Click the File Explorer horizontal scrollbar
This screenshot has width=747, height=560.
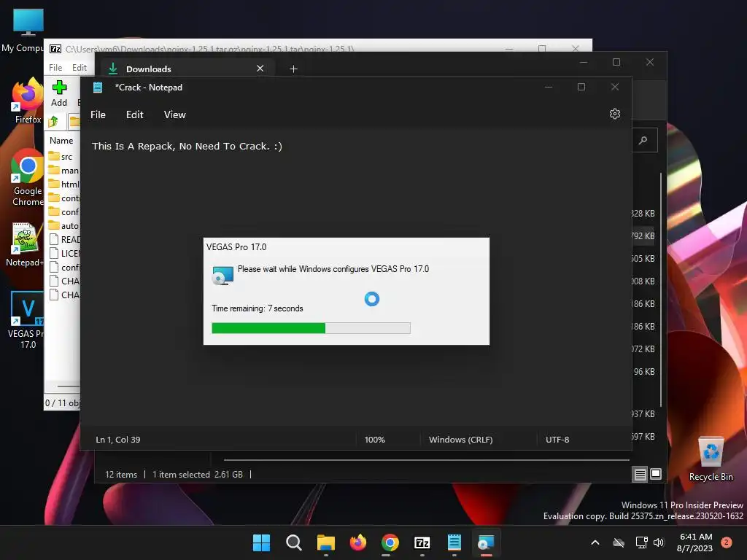click(426, 460)
